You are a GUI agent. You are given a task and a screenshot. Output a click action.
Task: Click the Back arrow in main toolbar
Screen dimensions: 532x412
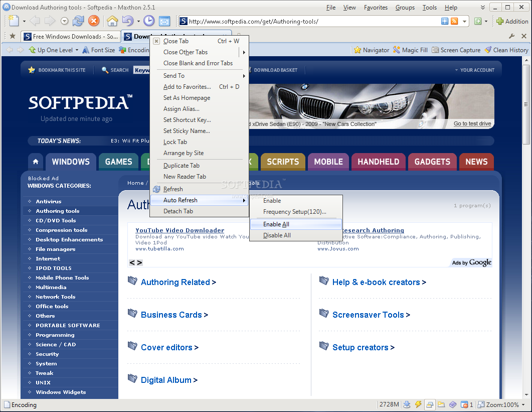(34, 21)
